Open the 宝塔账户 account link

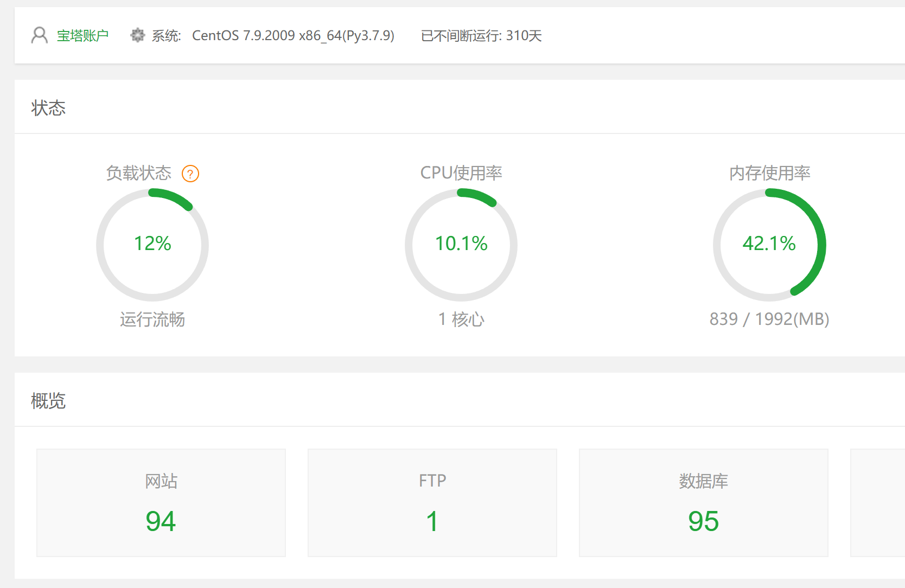(x=82, y=36)
